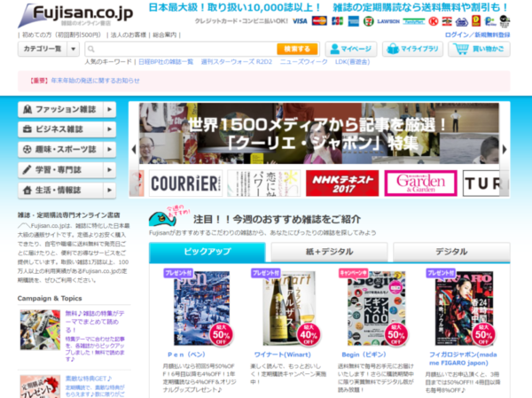
Task: Click the LDK(晋遊舎) keyword link
Action: pyautogui.click(x=353, y=62)
